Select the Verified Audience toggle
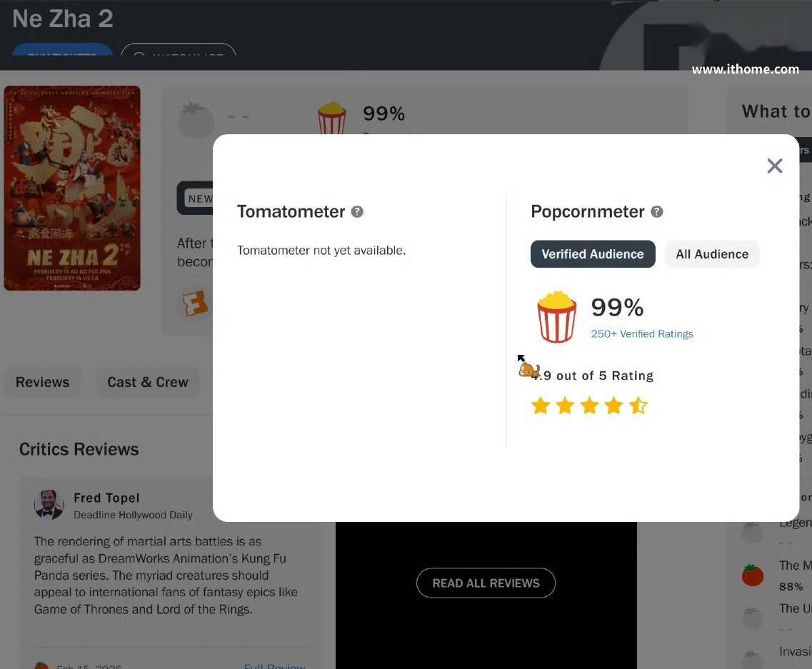 [x=593, y=253]
